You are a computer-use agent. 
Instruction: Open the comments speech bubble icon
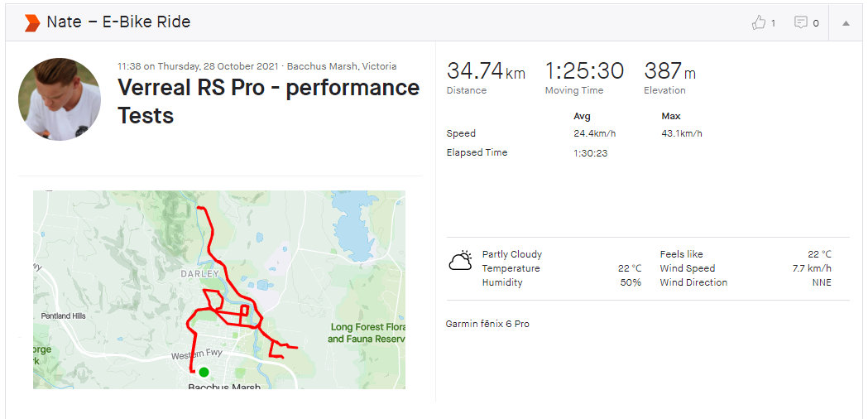[800, 22]
